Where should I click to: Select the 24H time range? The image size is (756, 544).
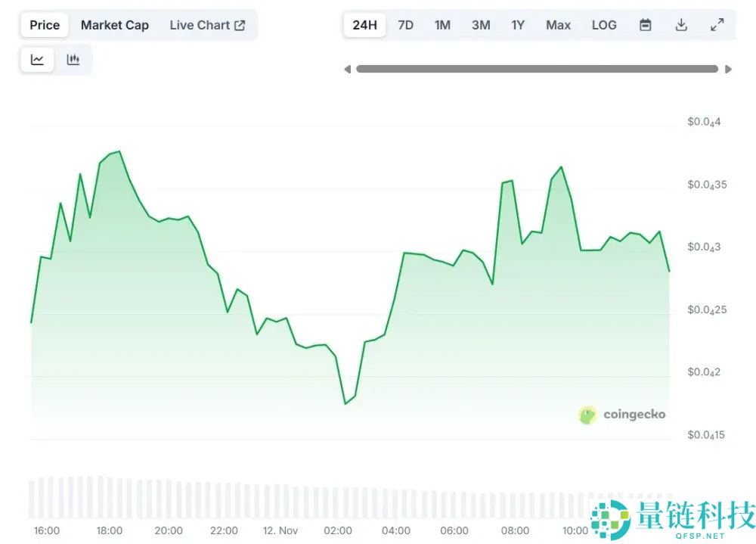click(364, 25)
